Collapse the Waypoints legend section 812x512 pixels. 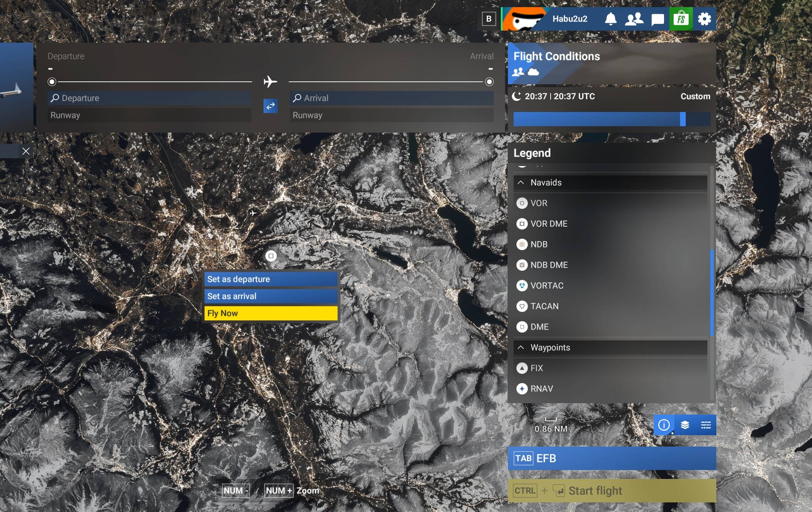point(521,347)
